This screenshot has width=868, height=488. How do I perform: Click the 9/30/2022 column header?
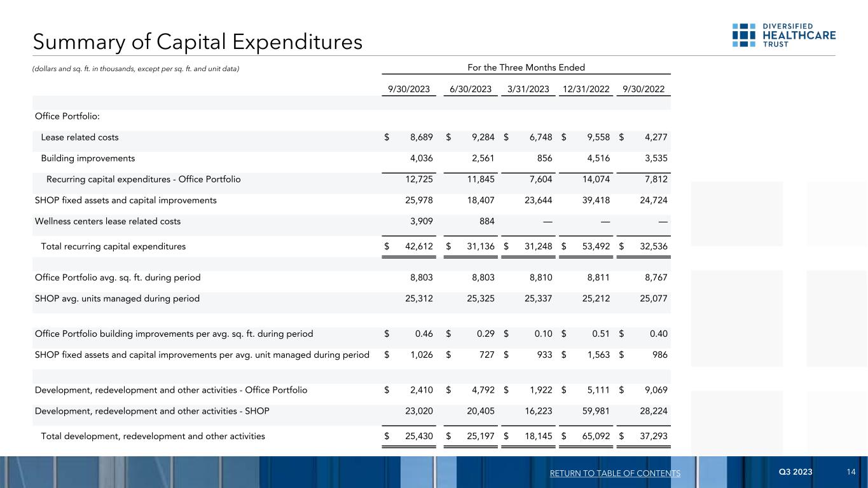pos(643,88)
